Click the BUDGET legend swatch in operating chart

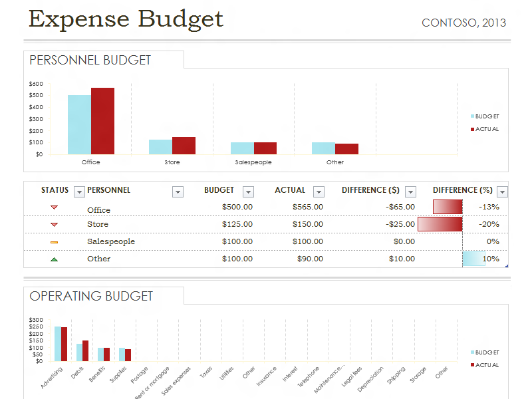[472, 352]
